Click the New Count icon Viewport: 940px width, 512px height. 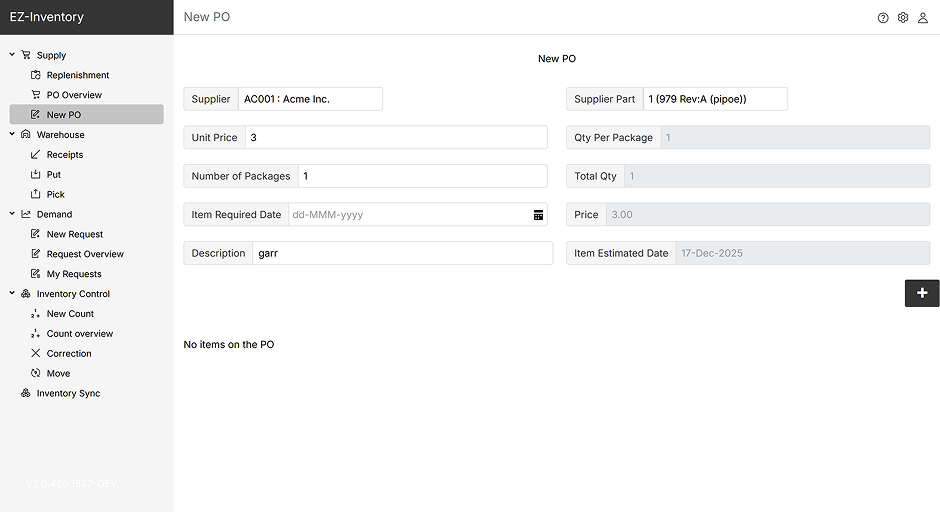click(35, 314)
